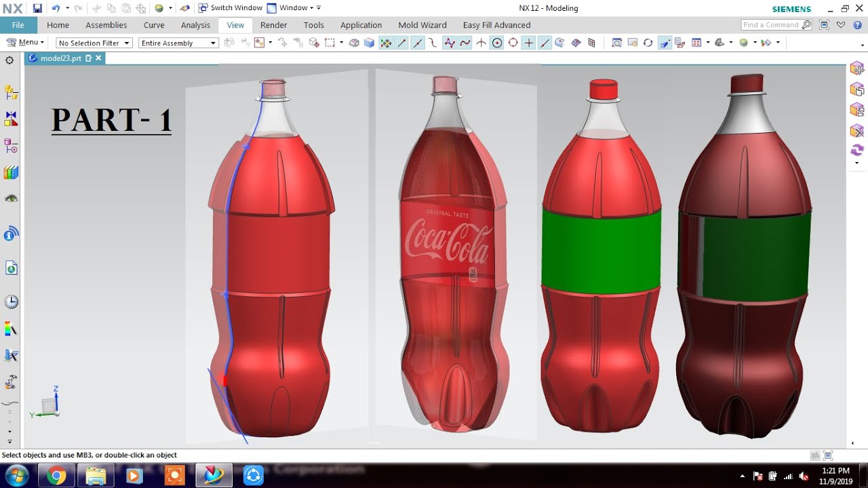Toggle the Quadrant Point snap icon
The height and width of the screenshot is (488, 868).
tap(513, 43)
